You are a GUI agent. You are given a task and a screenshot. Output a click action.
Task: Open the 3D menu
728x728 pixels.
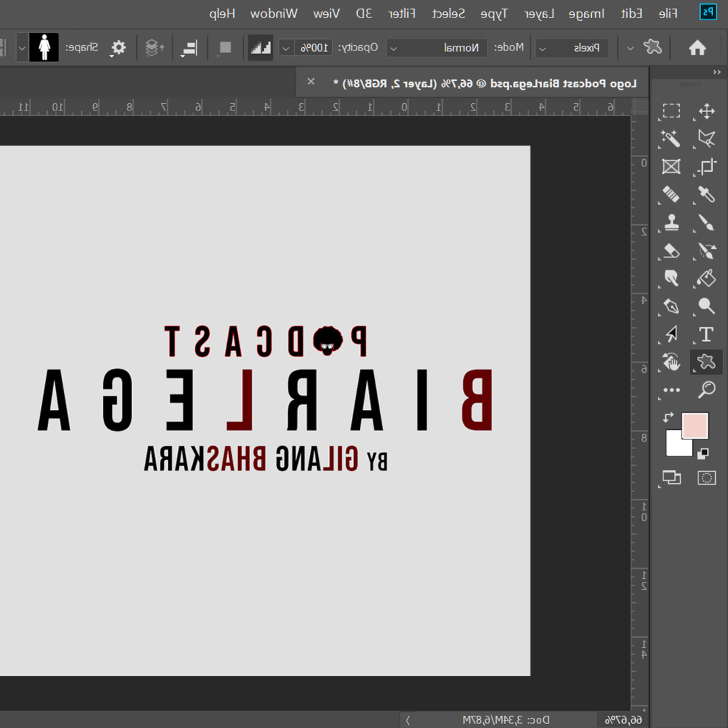click(364, 14)
